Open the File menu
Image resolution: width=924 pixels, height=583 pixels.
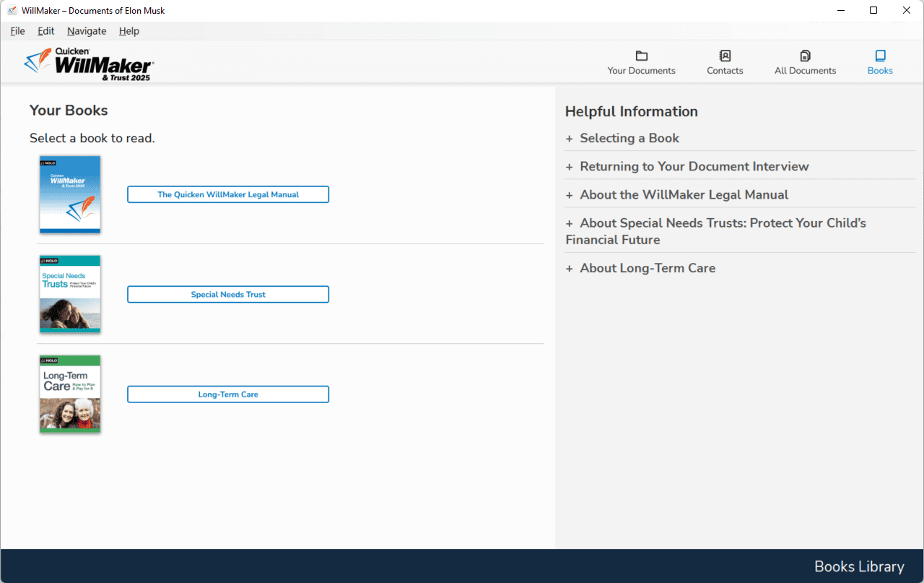click(17, 31)
